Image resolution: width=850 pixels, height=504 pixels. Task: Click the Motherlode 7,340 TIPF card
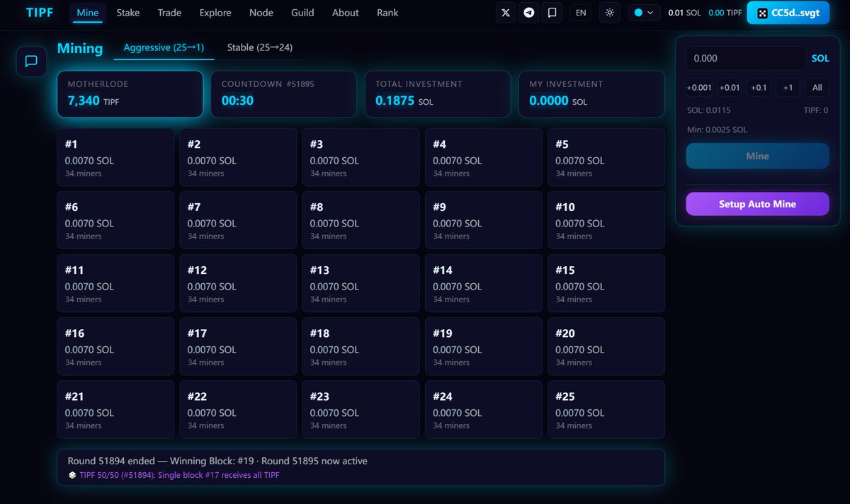point(130,94)
